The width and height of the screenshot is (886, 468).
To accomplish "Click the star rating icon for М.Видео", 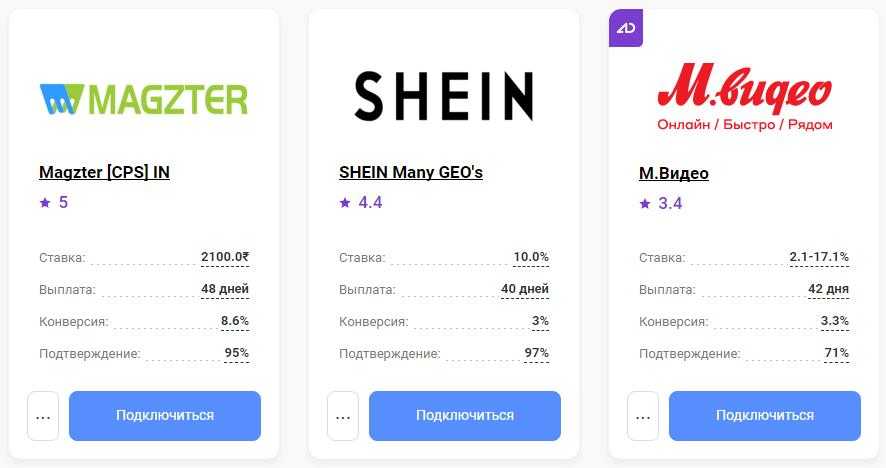I will tap(645, 203).
